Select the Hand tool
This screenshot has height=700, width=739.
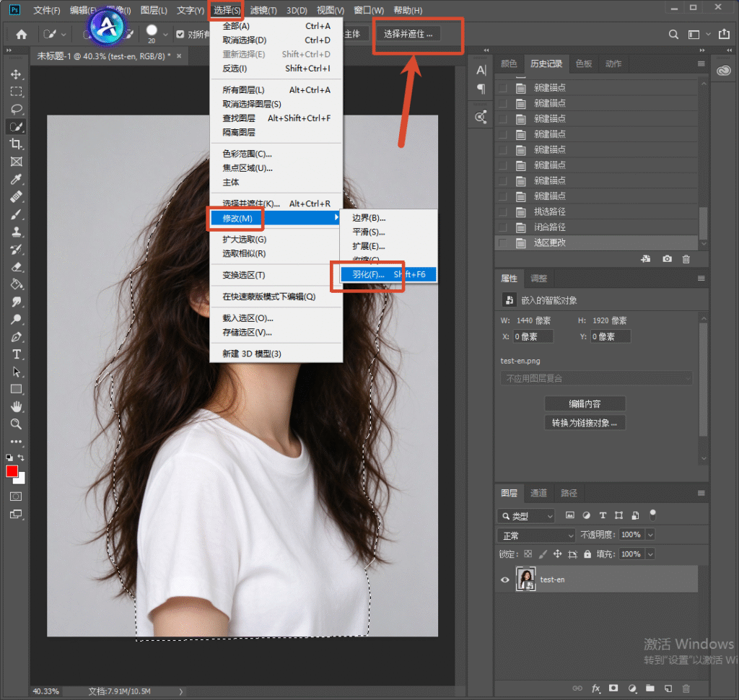click(16, 406)
